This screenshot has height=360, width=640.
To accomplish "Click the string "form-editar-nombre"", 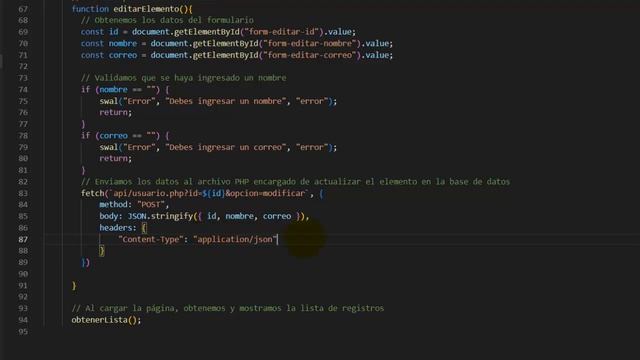I will 310,43.
